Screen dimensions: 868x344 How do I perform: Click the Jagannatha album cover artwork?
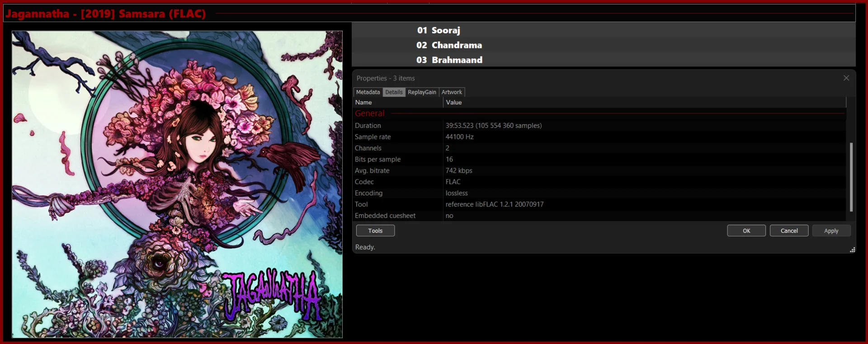[177, 184]
